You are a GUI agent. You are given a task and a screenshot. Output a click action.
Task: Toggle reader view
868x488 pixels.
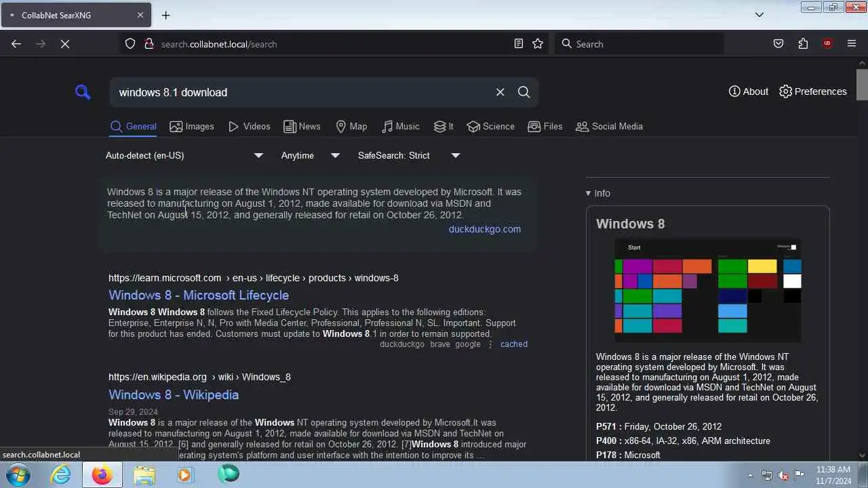click(x=519, y=44)
